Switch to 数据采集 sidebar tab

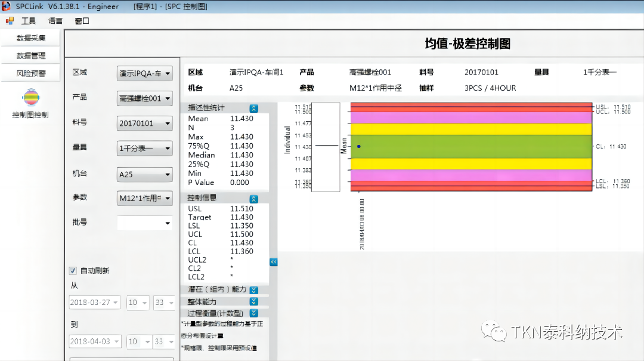[31, 38]
